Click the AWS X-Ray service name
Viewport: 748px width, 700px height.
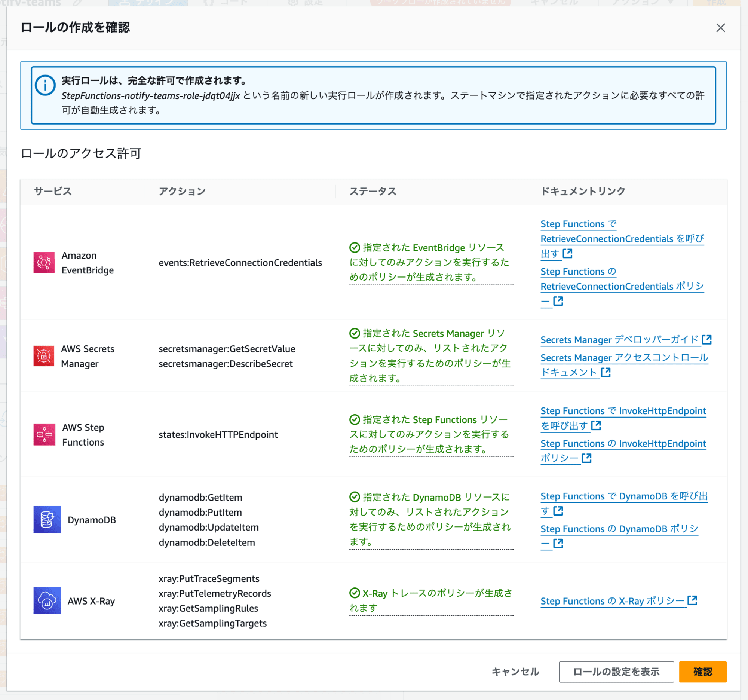coord(91,601)
